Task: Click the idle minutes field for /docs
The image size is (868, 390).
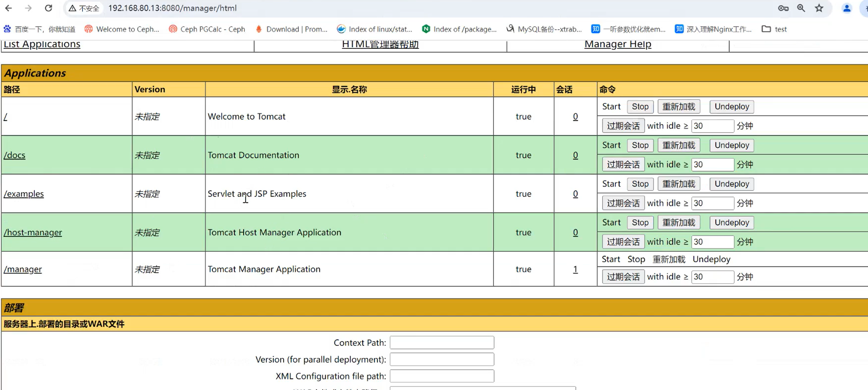Action: pyautogui.click(x=712, y=165)
